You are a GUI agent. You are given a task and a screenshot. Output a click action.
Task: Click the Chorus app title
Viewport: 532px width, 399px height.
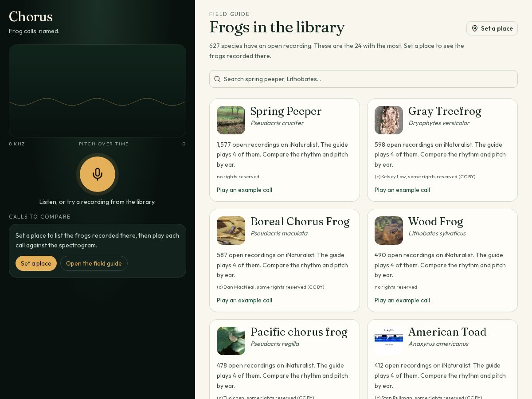[x=31, y=17]
